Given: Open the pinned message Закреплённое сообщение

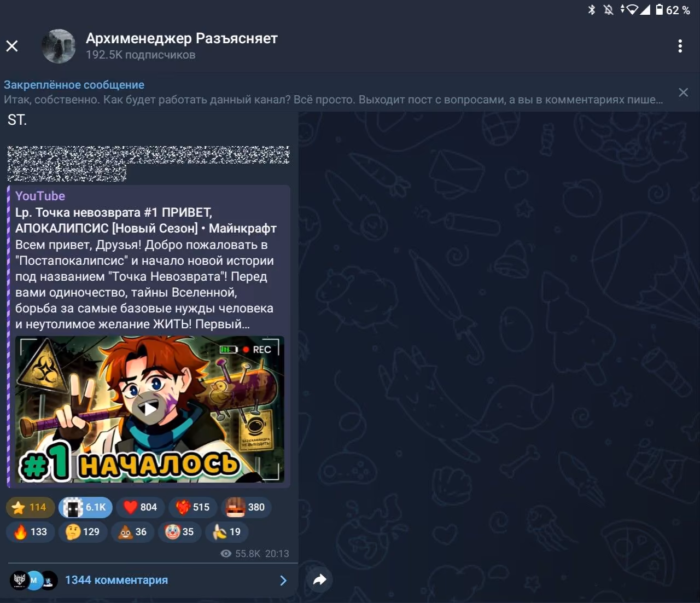Looking at the screenshot, I should pyautogui.click(x=334, y=92).
